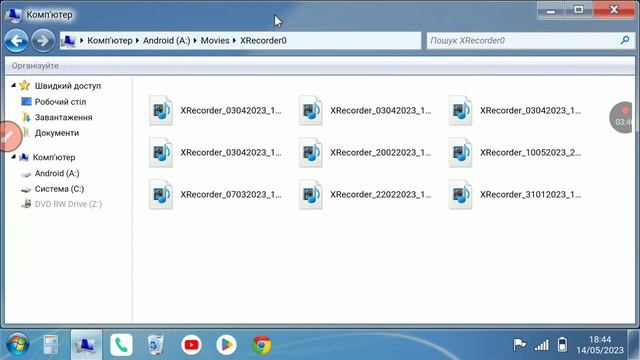This screenshot has width=640, height=360.
Task: Click the Швидкий доступ star icon
Action: coord(24,85)
